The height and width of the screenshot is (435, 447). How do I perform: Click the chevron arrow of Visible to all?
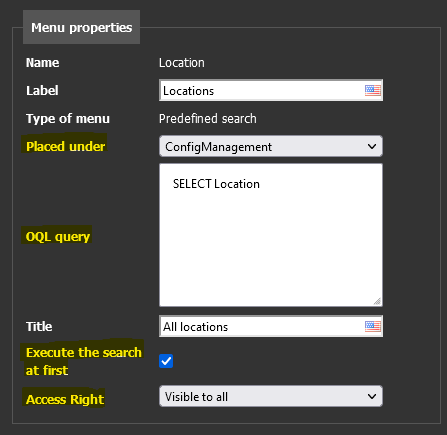pyautogui.click(x=372, y=396)
